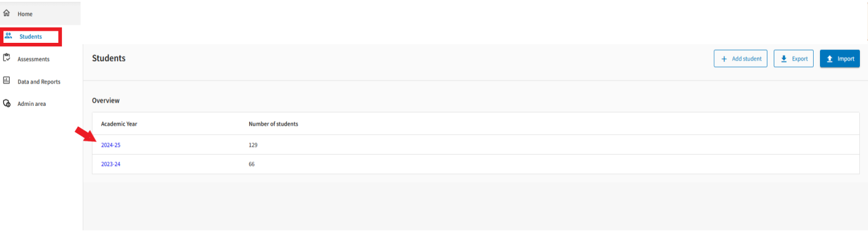The height and width of the screenshot is (231, 868).
Task: Click the Export button text
Action: tap(800, 58)
